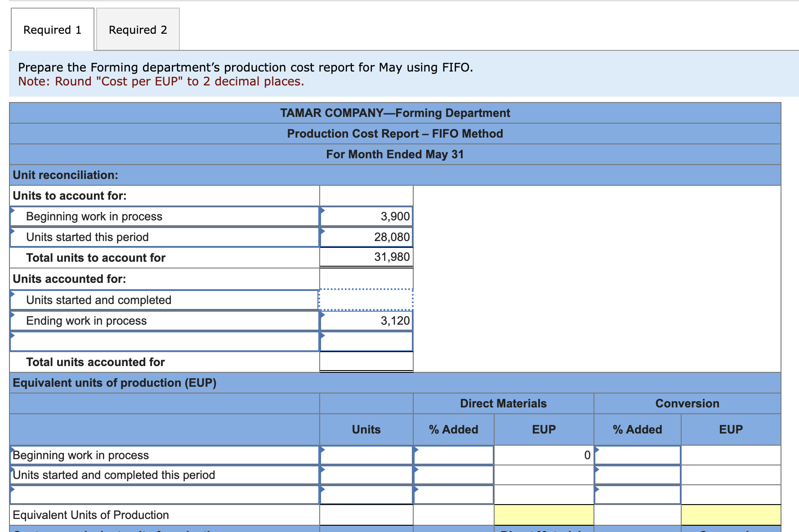Click Direct Materials EUP cell for Units started and completed
The width and height of the screenshot is (799, 532).
coord(544,475)
